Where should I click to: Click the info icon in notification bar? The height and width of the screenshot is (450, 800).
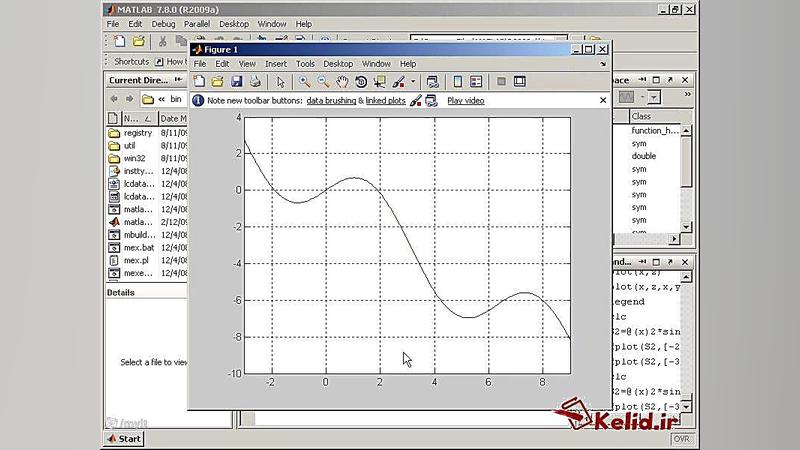point(198,101)
